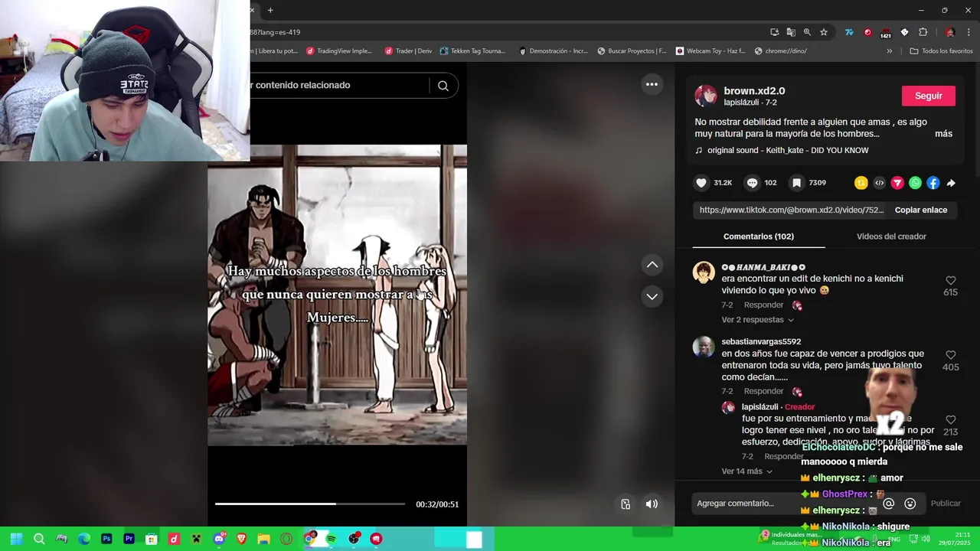Like the HANMA_BAKI comment
This screenshot has height=551, width=980.
coord(950,281)
